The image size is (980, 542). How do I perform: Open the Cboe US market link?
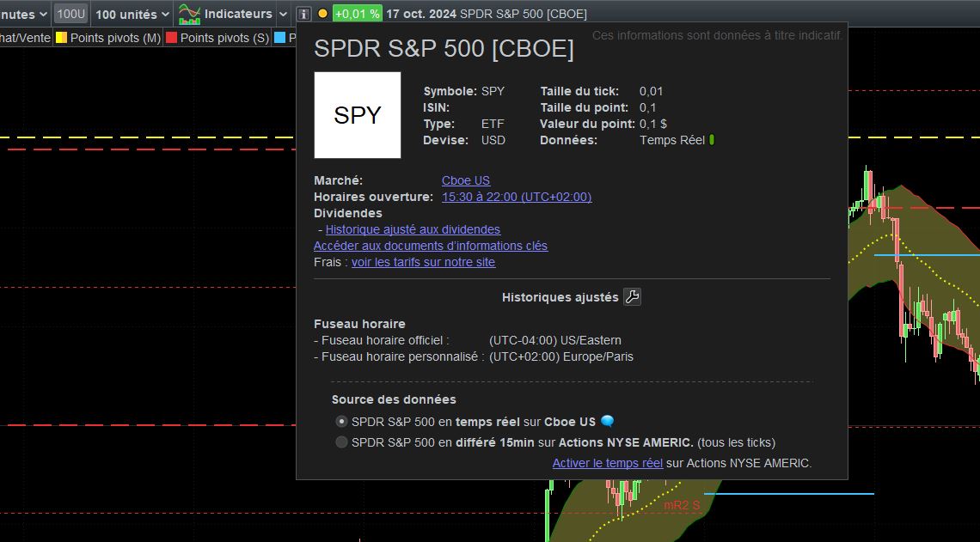coord(466,180)
